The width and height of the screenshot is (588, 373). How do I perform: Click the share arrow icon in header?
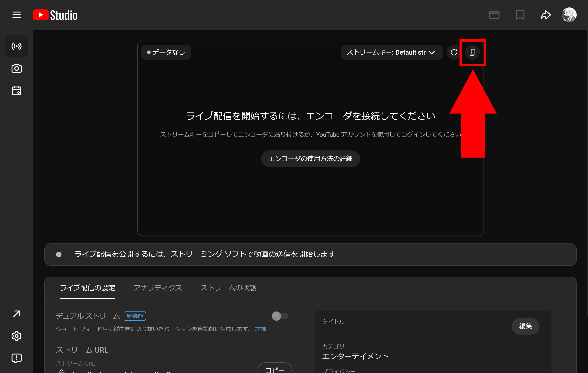(x=546, y=15)
